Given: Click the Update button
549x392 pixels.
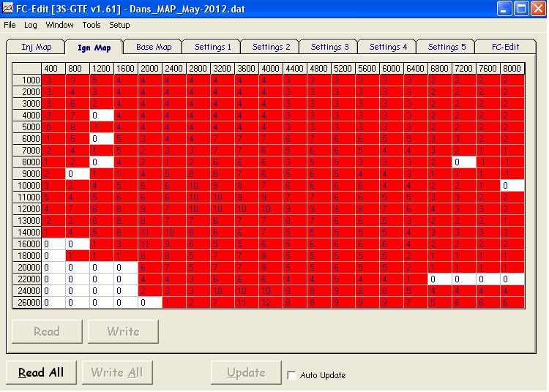Looking at the screenshot, I should click(246, 372).
